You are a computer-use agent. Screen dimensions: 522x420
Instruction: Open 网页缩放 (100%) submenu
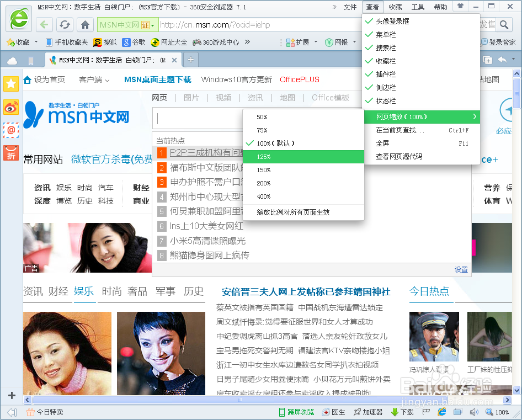[x=421, y=117]
